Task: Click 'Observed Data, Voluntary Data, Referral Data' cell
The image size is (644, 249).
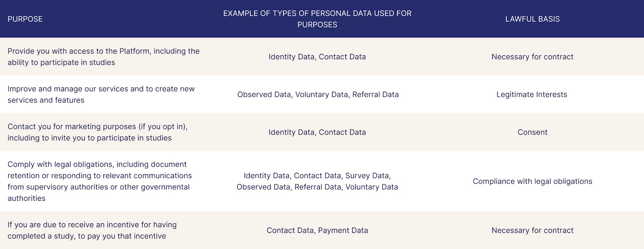Action: (x=318, y=94)
